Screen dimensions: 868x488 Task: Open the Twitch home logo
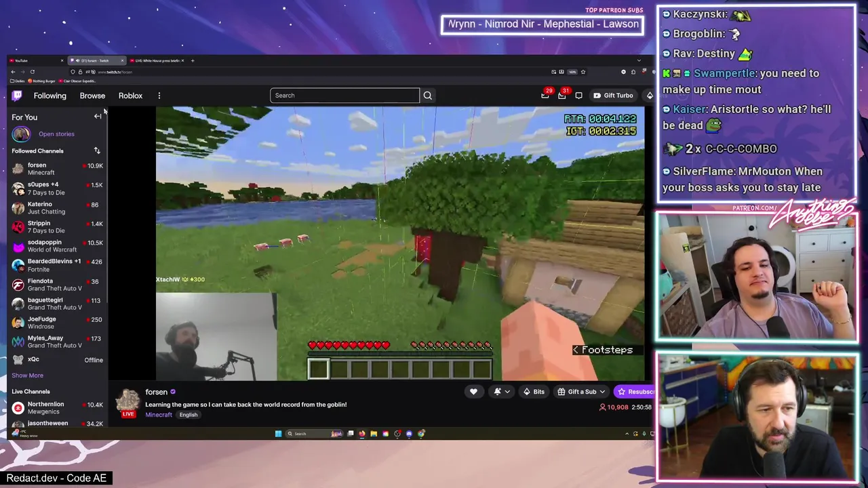pyautogui.click(x=17, y=96)
